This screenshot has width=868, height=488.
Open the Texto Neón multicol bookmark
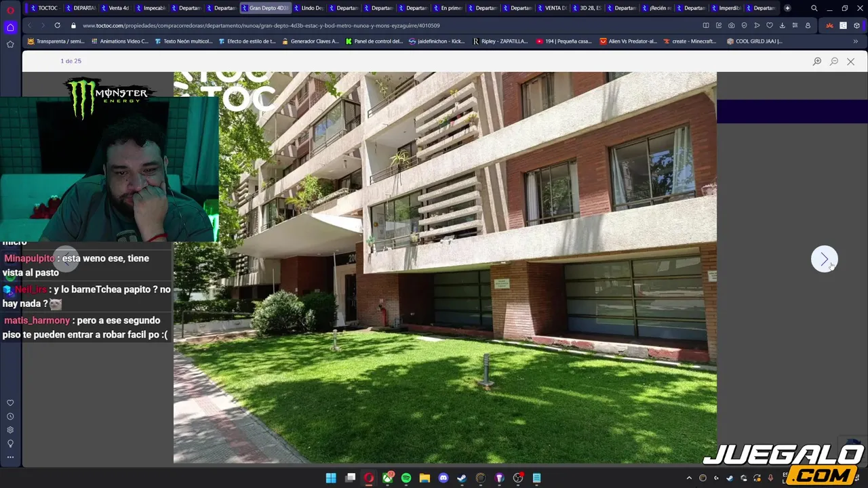tap(183, 41)
